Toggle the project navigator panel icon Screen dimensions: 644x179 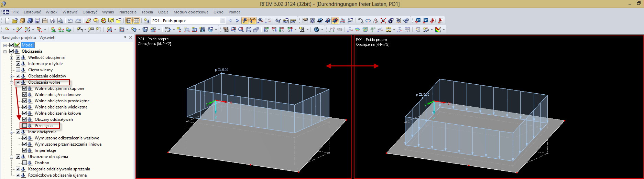coord(129,21)
